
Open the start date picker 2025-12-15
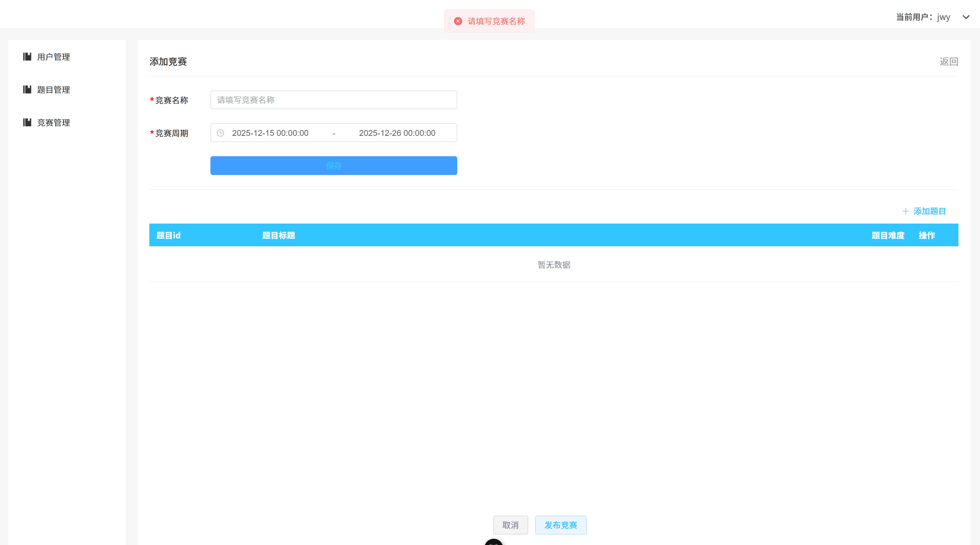(x=270, y=133)
